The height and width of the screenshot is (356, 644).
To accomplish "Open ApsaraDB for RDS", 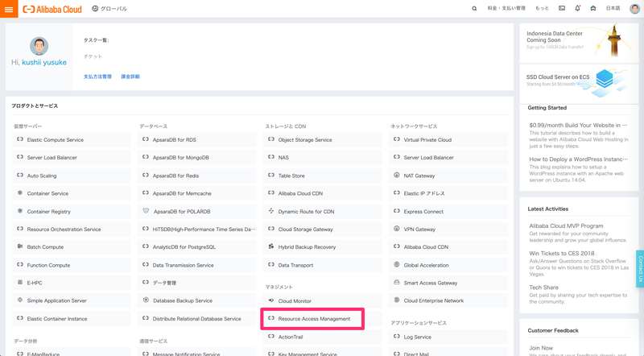I will click(196, 140).
